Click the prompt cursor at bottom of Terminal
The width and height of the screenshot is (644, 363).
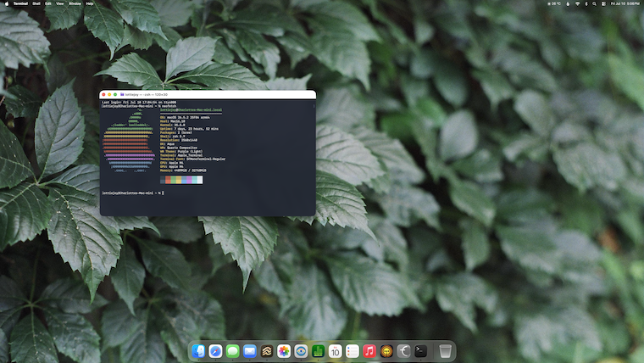coord(163,193)
